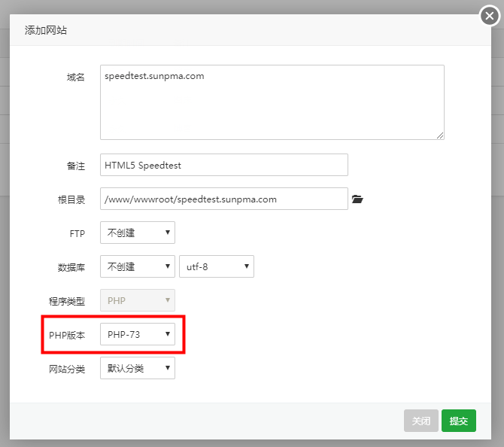Screen dimensions: 504x447
Task: Close the 添加网站 dialog with the X icon
Action: coord(490,17)
